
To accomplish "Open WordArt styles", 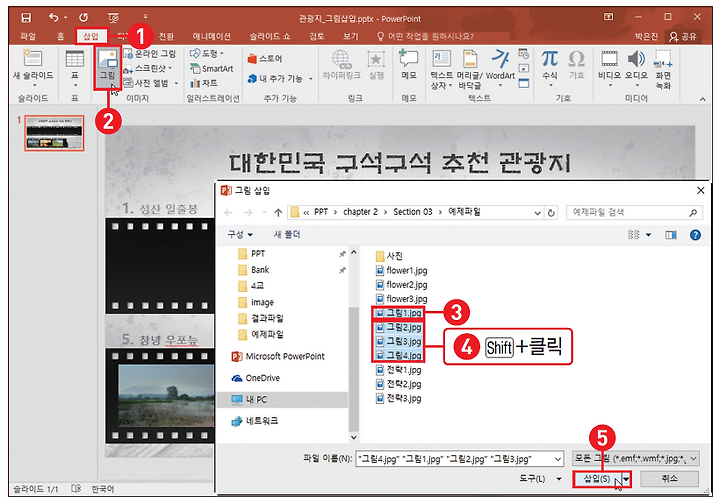I will (x=500, y=68).
